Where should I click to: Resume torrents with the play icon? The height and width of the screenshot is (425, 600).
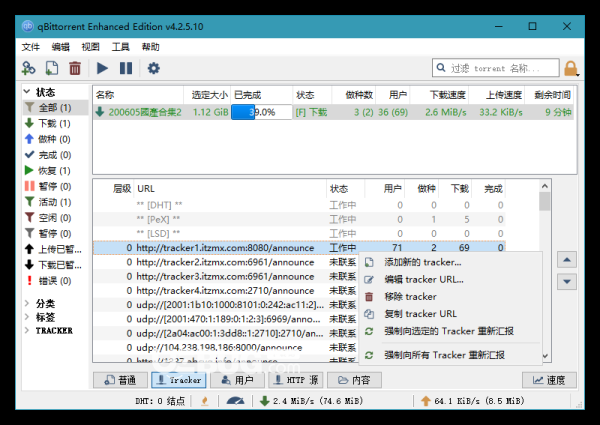click(102, 68)
